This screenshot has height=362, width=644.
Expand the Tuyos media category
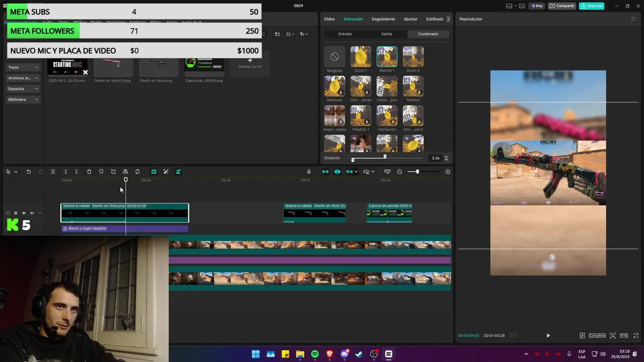coord(23,67)
